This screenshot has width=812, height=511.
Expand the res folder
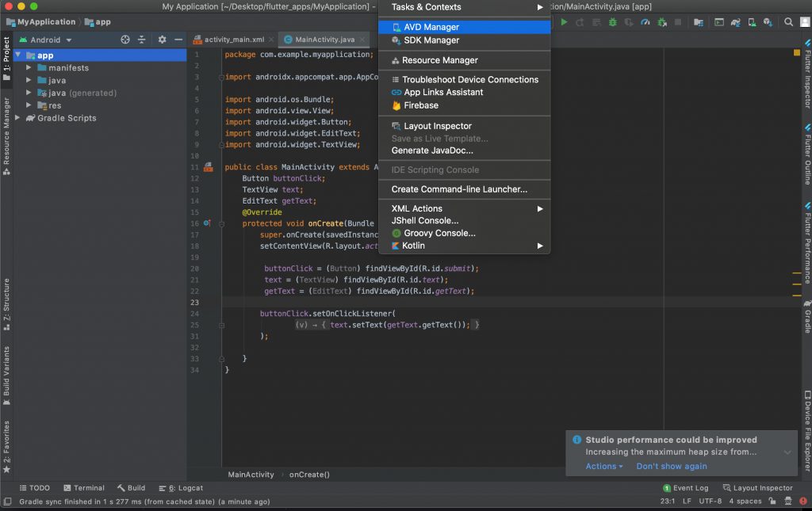(x=29, y=105)
